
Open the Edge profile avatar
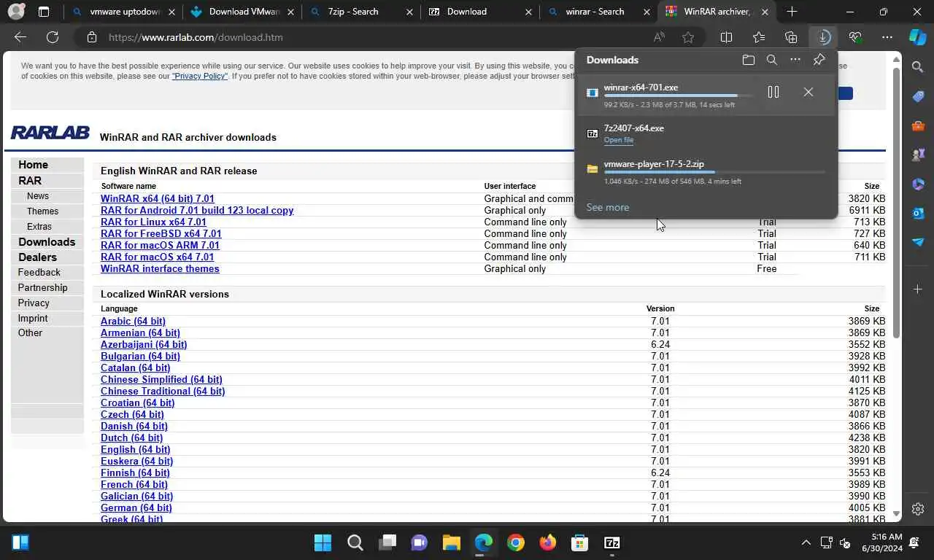16,12
